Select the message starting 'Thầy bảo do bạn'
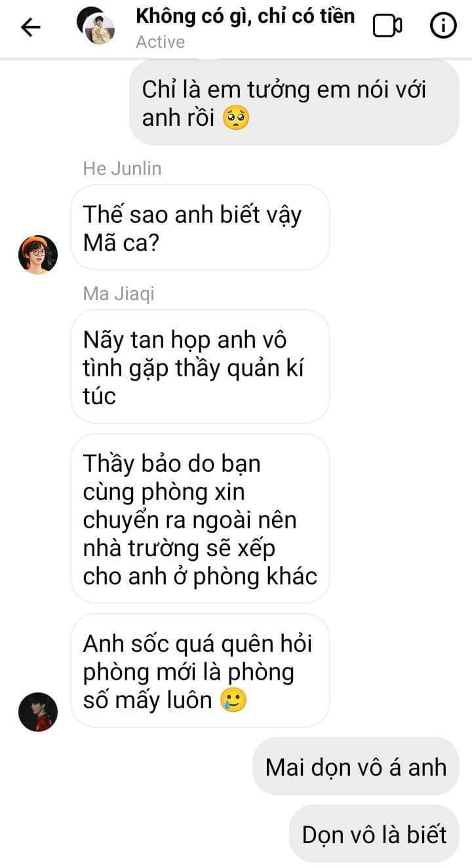 coord(200,519)
